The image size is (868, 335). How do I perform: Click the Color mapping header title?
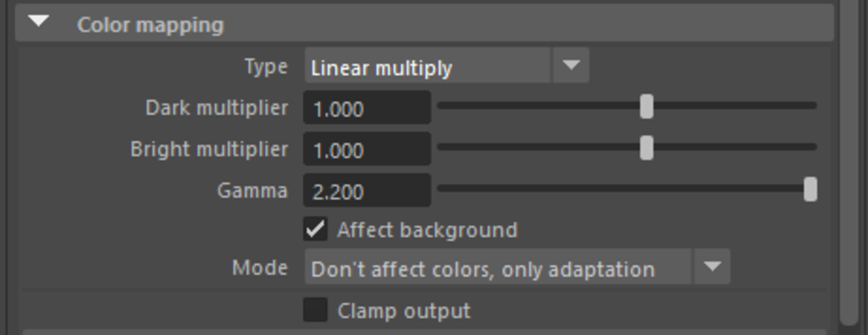[x=150, y=25]
